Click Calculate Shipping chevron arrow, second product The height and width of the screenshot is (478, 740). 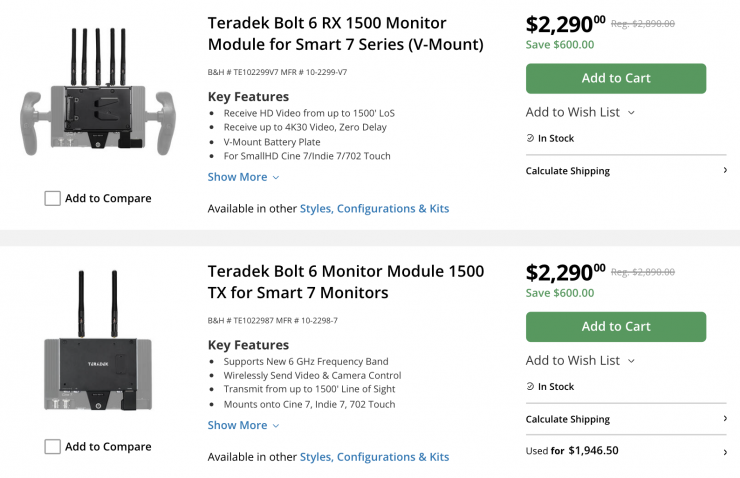pos(724,419)
